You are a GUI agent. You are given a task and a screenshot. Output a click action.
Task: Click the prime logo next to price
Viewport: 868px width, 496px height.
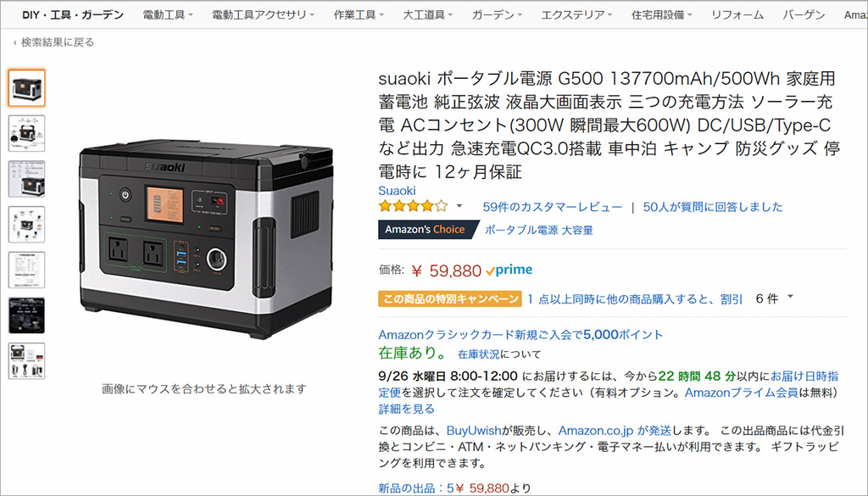click(x=509, y=270)
